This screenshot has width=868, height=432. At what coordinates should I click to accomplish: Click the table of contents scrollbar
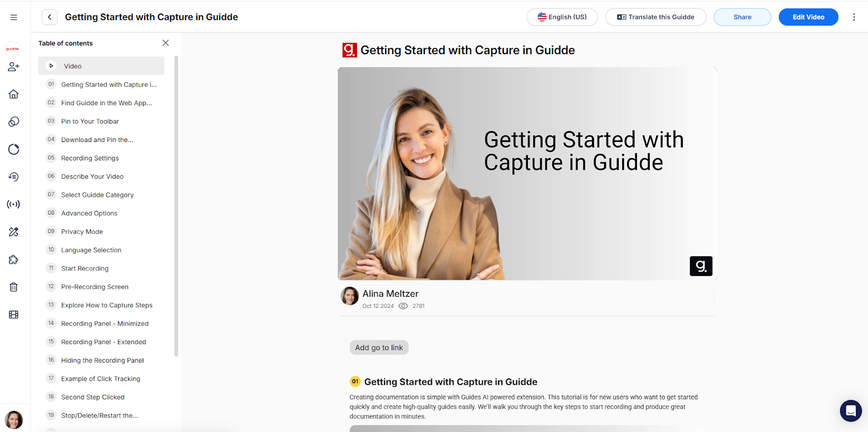click(176, 206)
